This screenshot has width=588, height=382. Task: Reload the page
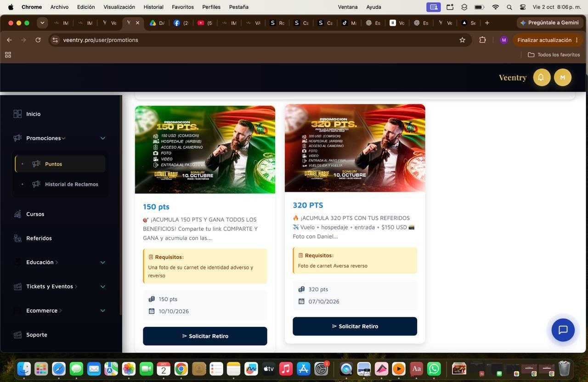(x=38, y=40)
